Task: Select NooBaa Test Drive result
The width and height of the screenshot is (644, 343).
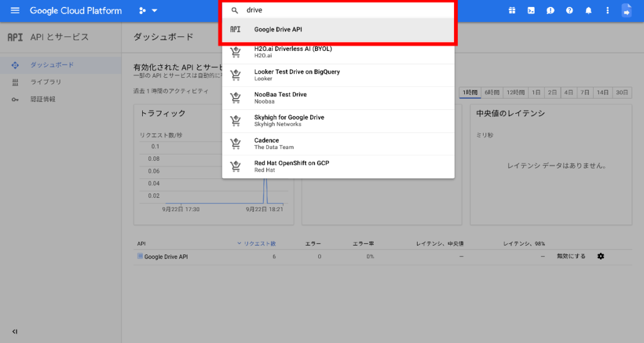Action: tap(338, 97)
